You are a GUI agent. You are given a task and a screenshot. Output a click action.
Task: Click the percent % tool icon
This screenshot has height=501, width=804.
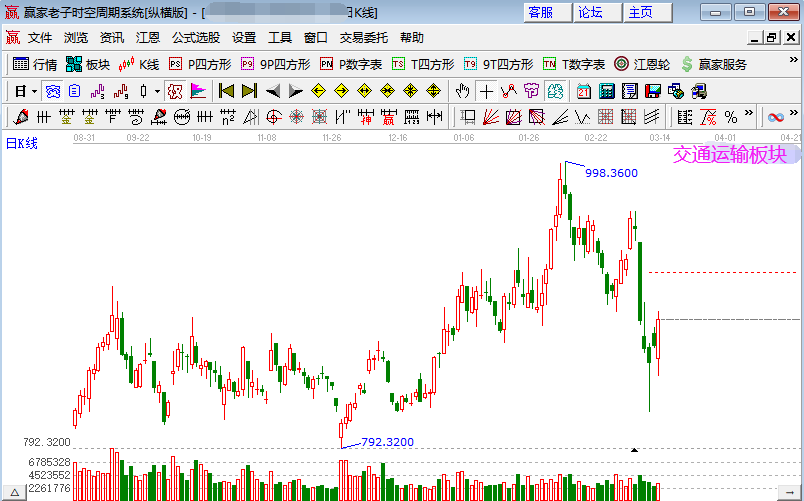731,117
